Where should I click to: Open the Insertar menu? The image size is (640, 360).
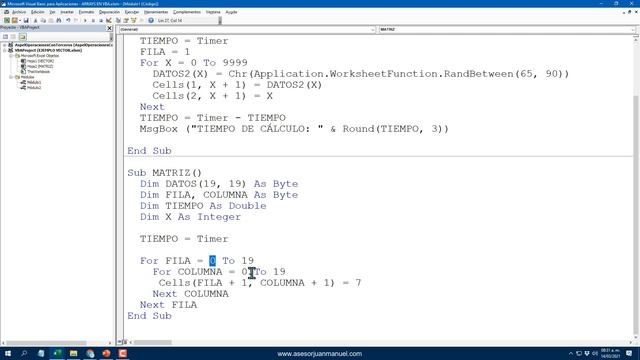pos(67,12)
